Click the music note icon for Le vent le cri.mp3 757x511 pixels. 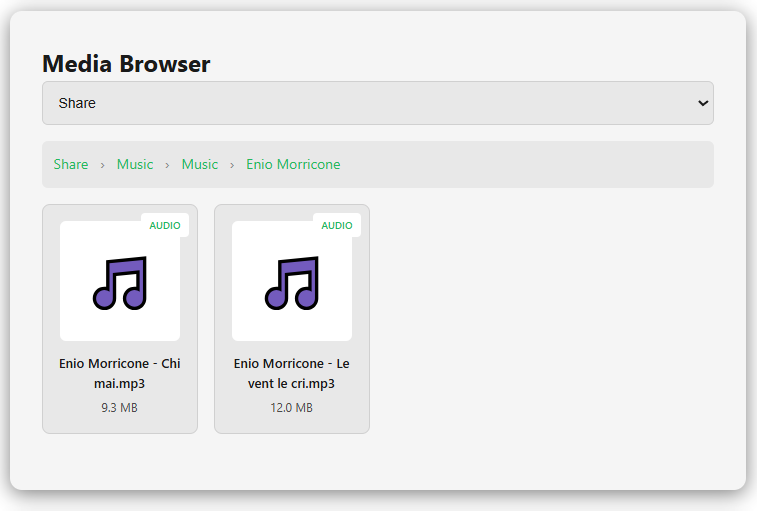point(292,283)
